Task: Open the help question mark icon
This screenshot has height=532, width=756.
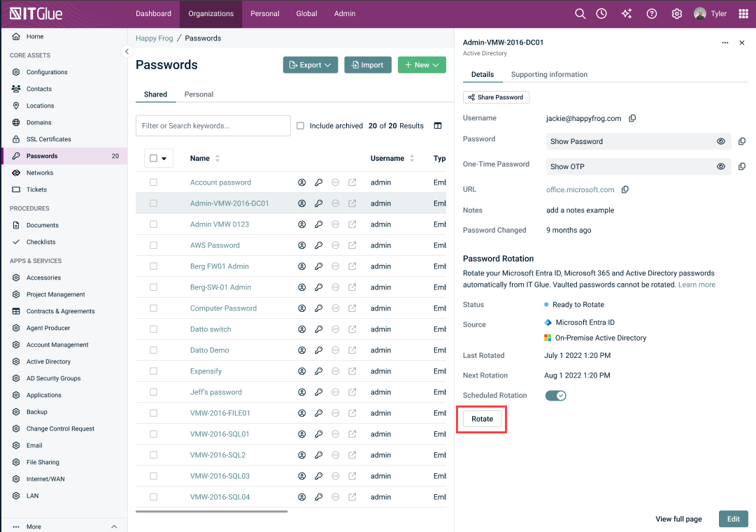Action: tap(651, 13)
